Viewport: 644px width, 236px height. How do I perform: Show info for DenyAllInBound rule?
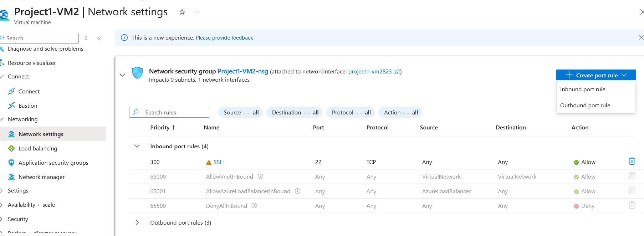point(254,206)
